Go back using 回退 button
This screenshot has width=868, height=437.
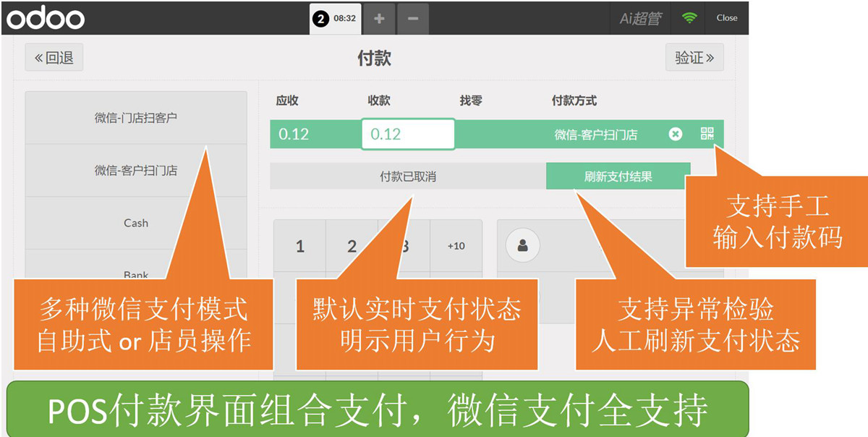[x=54, y=58]
